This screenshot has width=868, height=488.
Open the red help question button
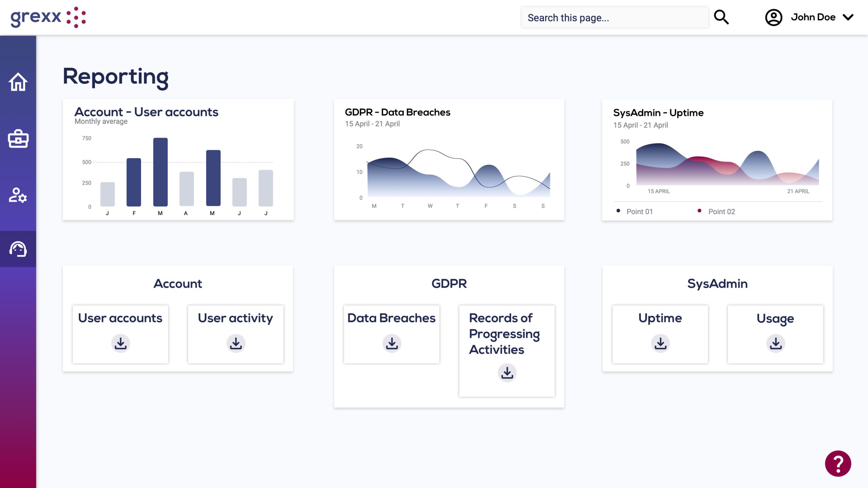(x=838, y=463)
